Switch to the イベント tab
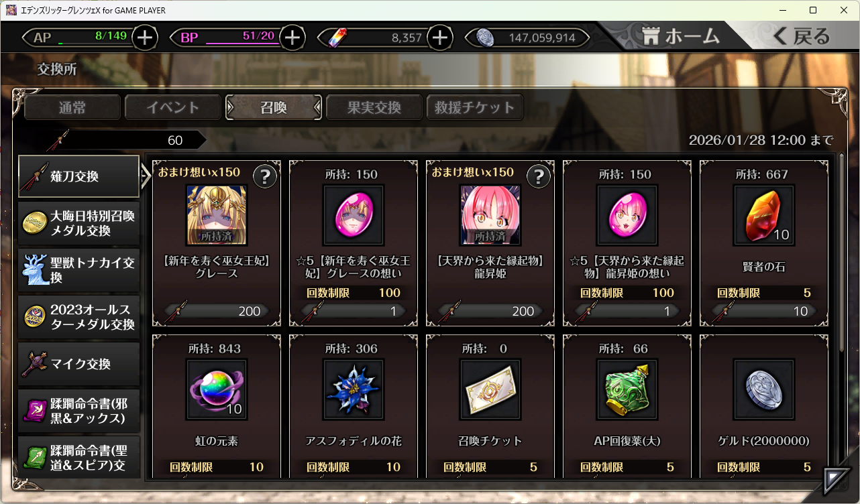 pyautogui.click(x=173, y=107)
